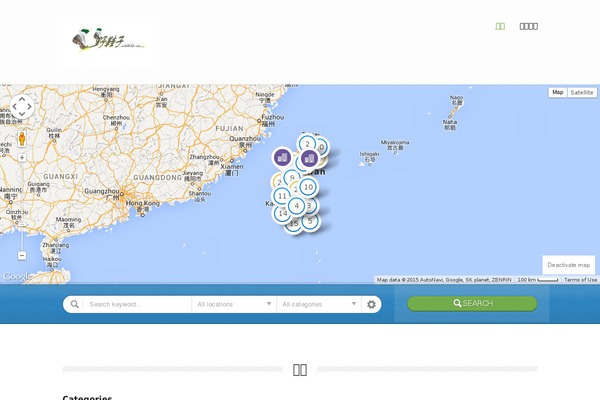Screen dimensions: 600x400
Task: Open the cluster marker numbered 11
Action: point(282,196)
